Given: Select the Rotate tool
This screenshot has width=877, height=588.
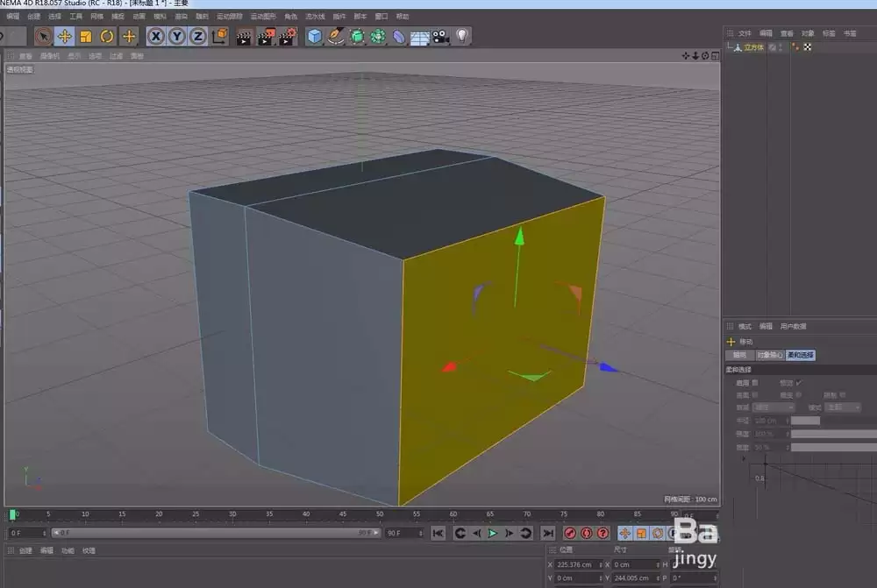Looking at the screenshot, I should [x=105, y=36].
